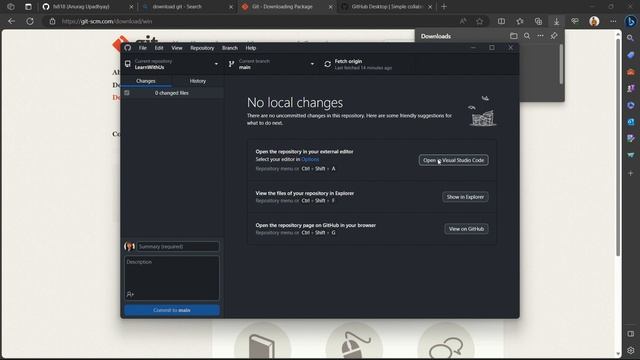
Task: Open the Options link for editor
Action: click(310, 159)
